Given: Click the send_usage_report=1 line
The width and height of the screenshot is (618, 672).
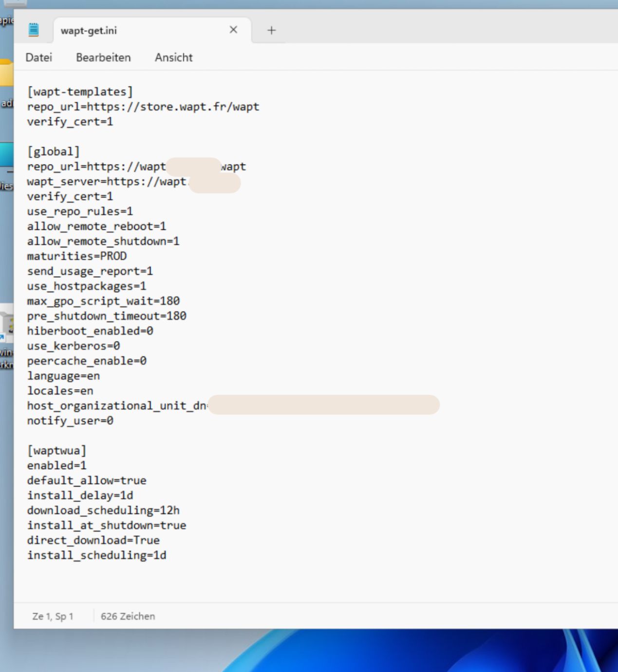Looking at the screenshot, I should pos(90,271).
